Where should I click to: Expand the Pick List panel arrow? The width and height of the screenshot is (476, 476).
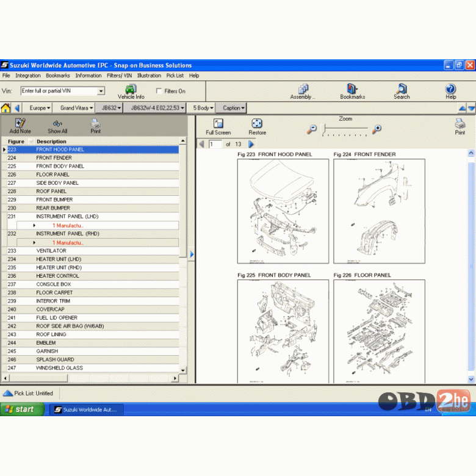7,393
